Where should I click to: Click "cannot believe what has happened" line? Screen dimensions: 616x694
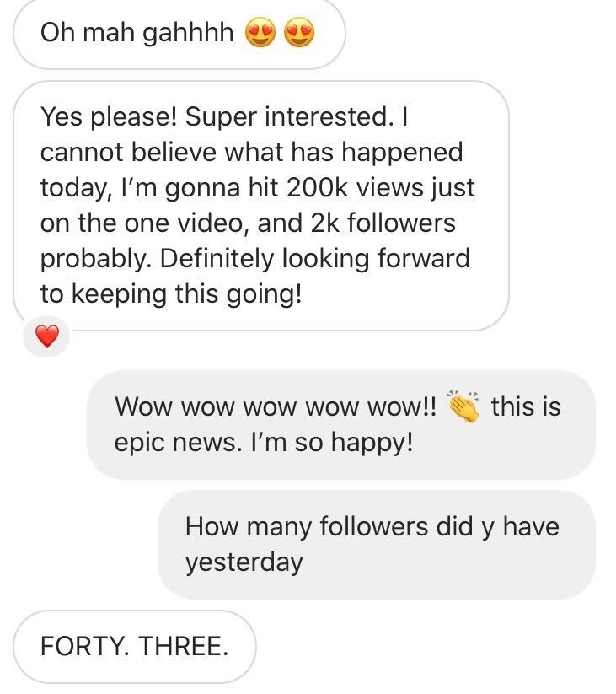(251, 153)
